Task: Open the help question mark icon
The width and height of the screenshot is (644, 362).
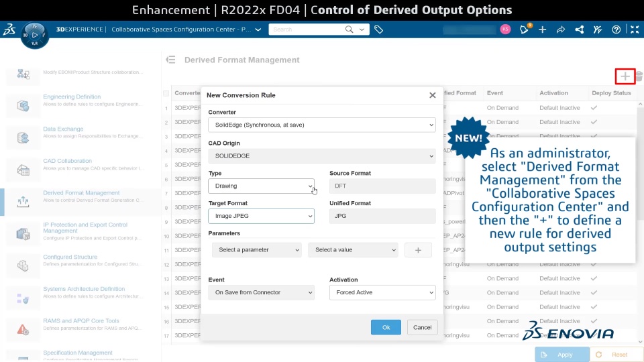Action: (616, 29)
